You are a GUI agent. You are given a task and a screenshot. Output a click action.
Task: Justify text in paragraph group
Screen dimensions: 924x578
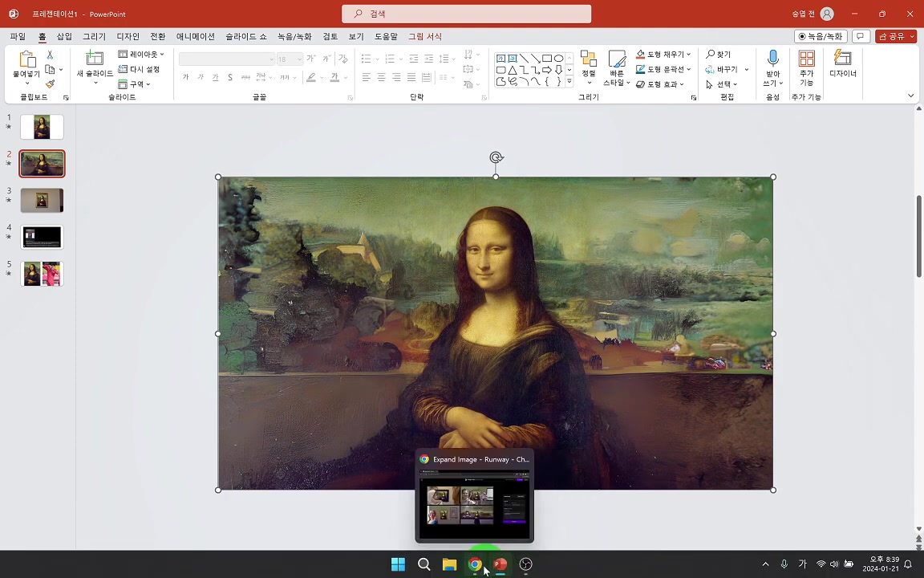tap(411, 77)
